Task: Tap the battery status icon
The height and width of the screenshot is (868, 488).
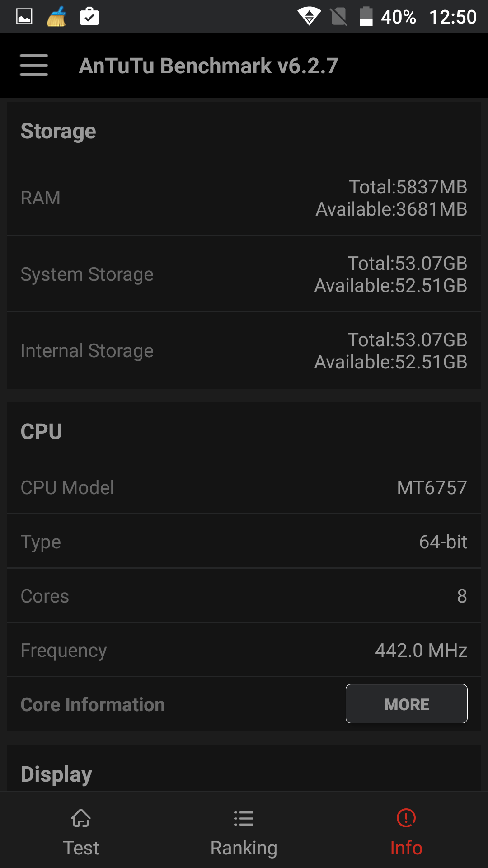Action: click(x=366, y=17)
